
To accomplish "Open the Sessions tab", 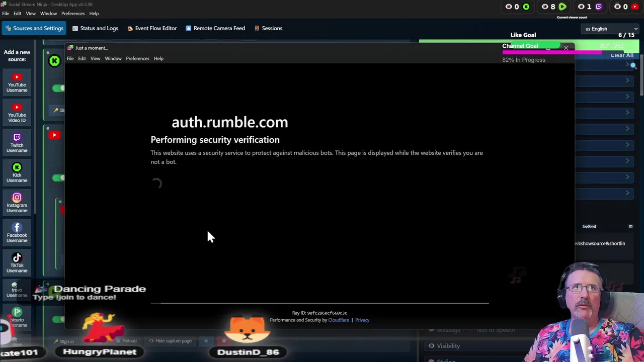I will (x=268, y=28).
